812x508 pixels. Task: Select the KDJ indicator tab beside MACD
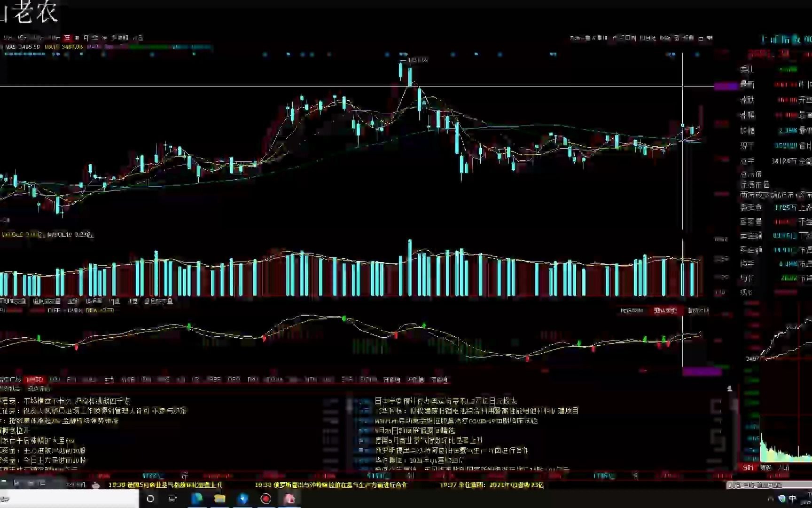coord(55,380)
